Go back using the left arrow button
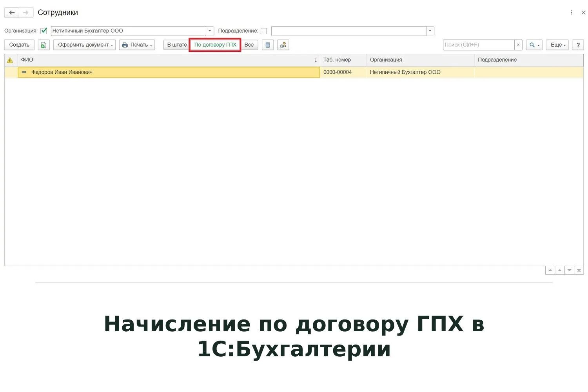This screenshot has height=392, width=588. tap(12, 13)
